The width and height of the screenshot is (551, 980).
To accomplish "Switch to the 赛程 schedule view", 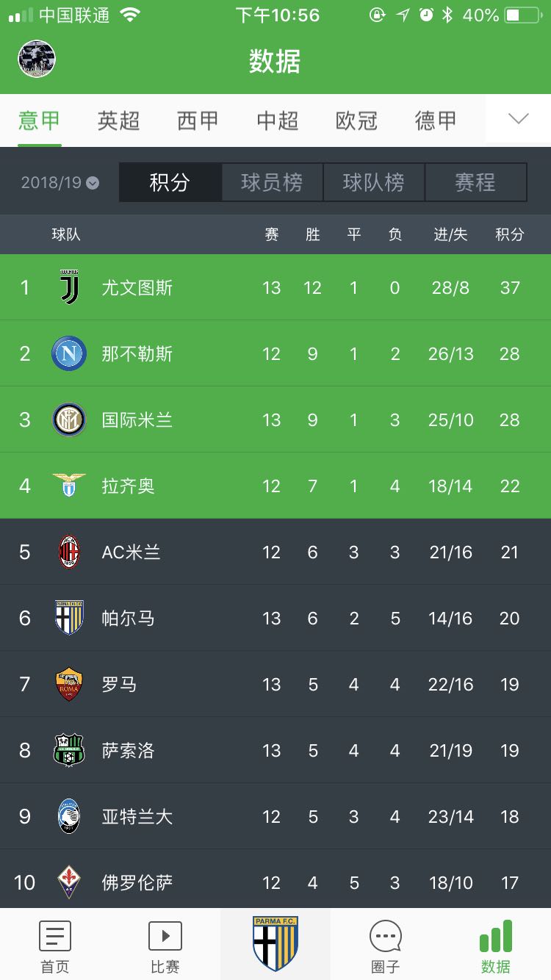I will 475,182.
